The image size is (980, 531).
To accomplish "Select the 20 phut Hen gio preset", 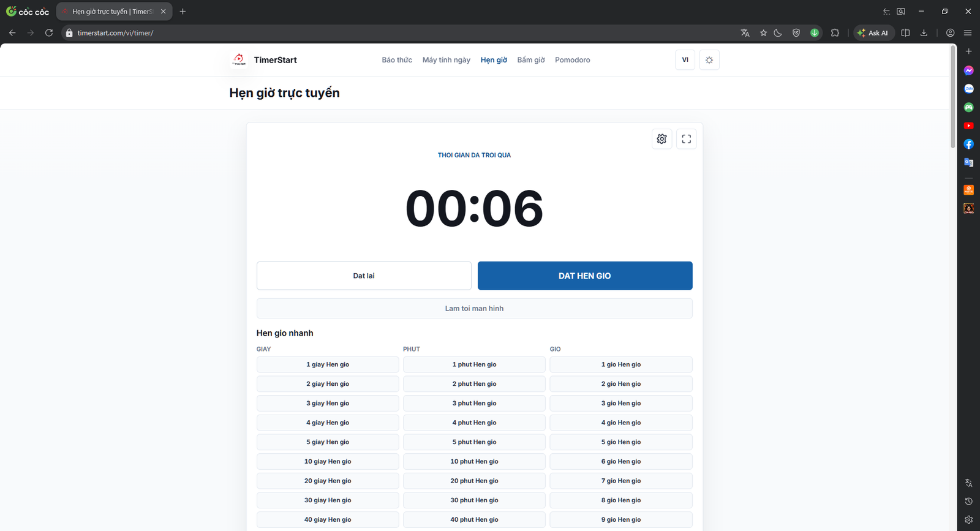I will point(474,481).
